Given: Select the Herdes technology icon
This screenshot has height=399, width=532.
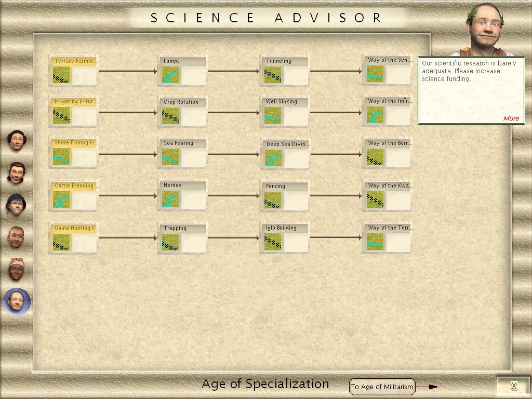Looking at the screenshot, I should coord(170,199).
